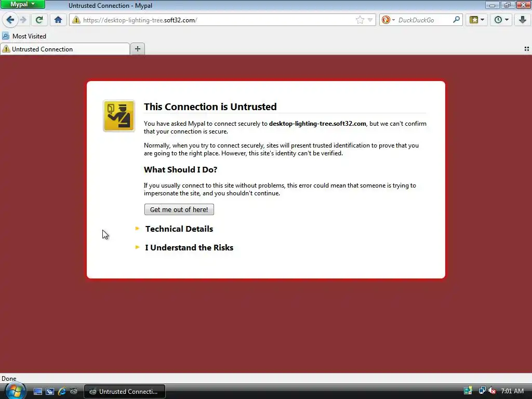Open the downloads arrow button
Screen dimensions: 532x399
[x=523, y=20]
